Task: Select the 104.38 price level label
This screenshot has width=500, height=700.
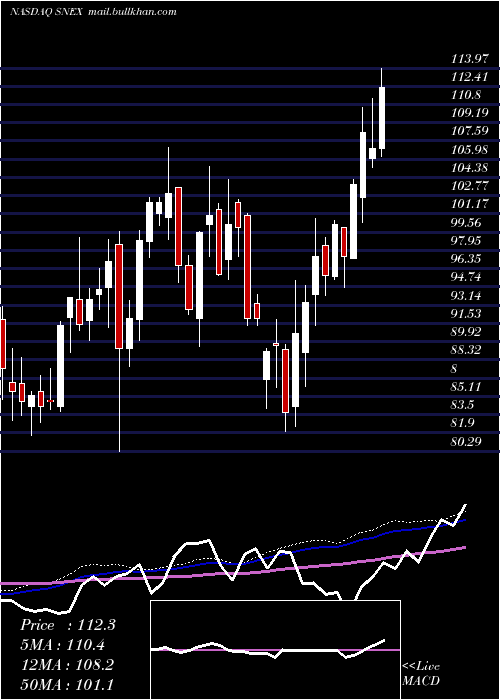Action: [x=468, y=168]
